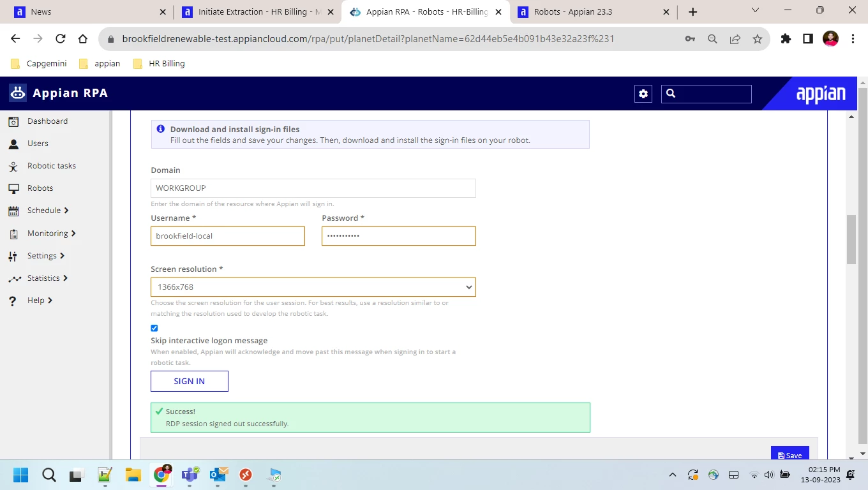Open saved password key icon in address bar
868x490 pixels.
click(x=690, y=39)
